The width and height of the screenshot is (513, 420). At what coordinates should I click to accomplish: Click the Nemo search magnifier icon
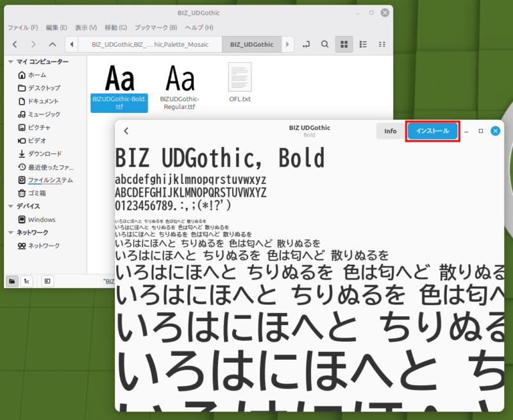pyautogui.click(x=325, y=44)
